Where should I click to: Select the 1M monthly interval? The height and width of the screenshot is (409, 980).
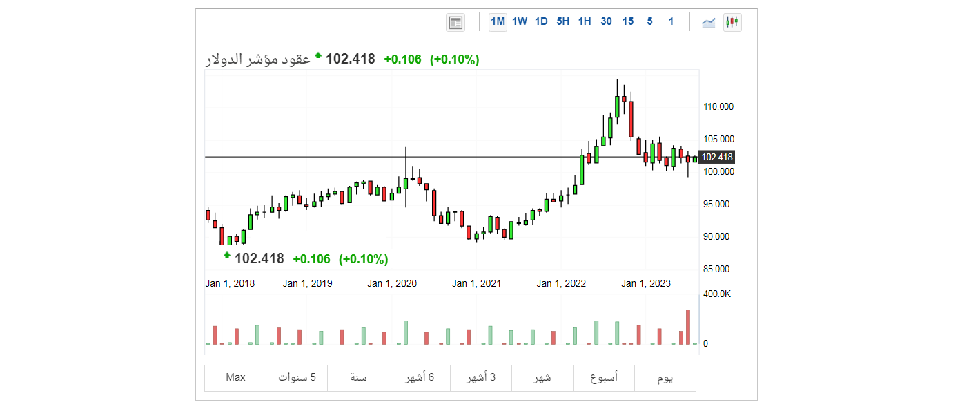[498, 21]
